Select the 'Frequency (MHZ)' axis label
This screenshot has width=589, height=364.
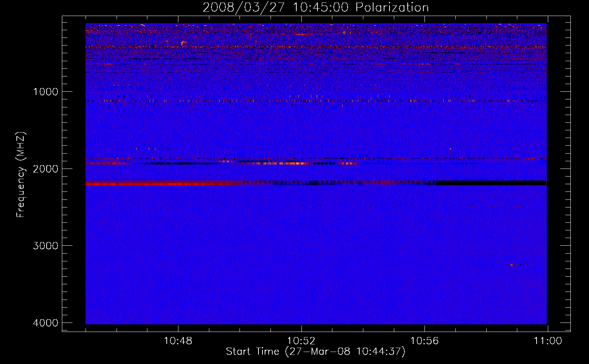click(21, 175)
